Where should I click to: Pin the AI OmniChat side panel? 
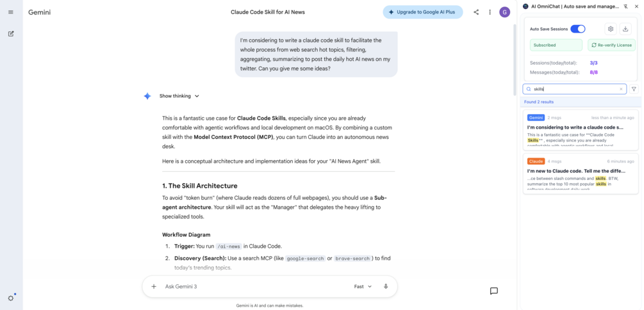pyautogui.click(x=625, y=6)
